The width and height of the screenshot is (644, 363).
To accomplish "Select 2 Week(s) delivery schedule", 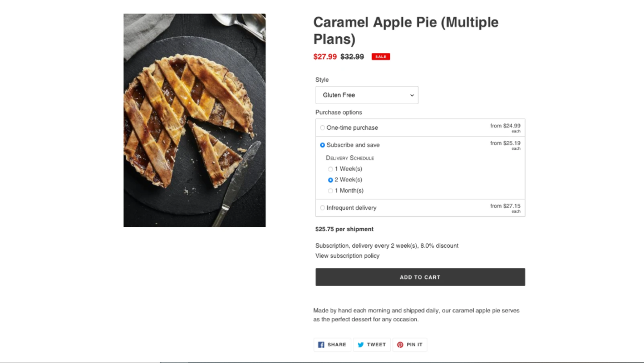I will point(331,180).
